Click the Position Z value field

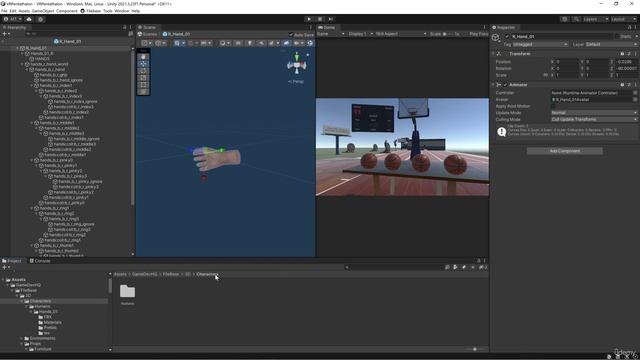[x=627, y=62]
